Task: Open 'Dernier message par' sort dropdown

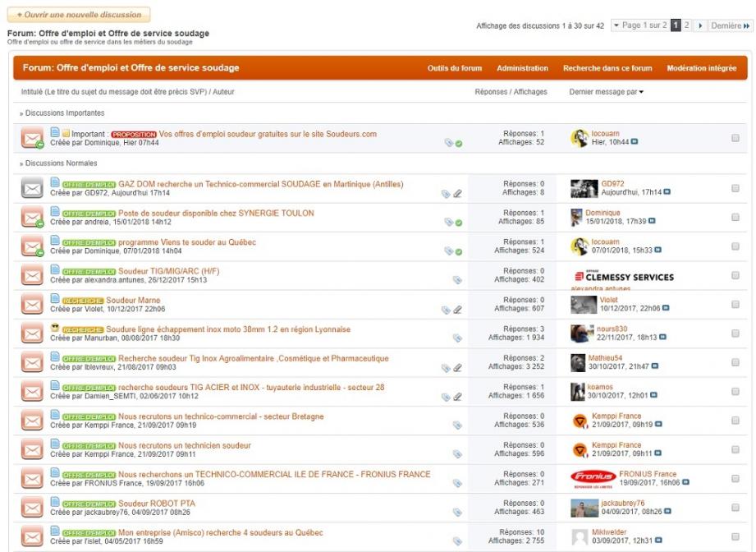Action: pyautogui.click(x=606, y=92)
